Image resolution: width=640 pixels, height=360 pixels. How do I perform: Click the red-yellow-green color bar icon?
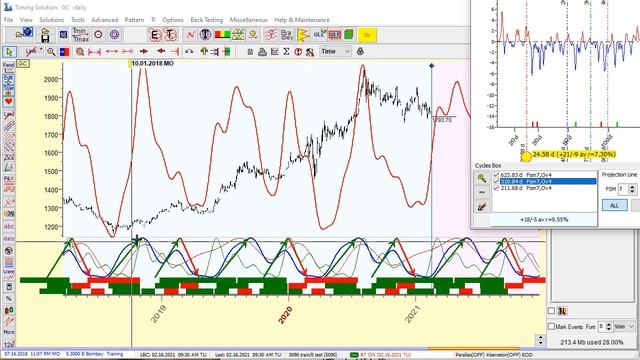[222, 35]
